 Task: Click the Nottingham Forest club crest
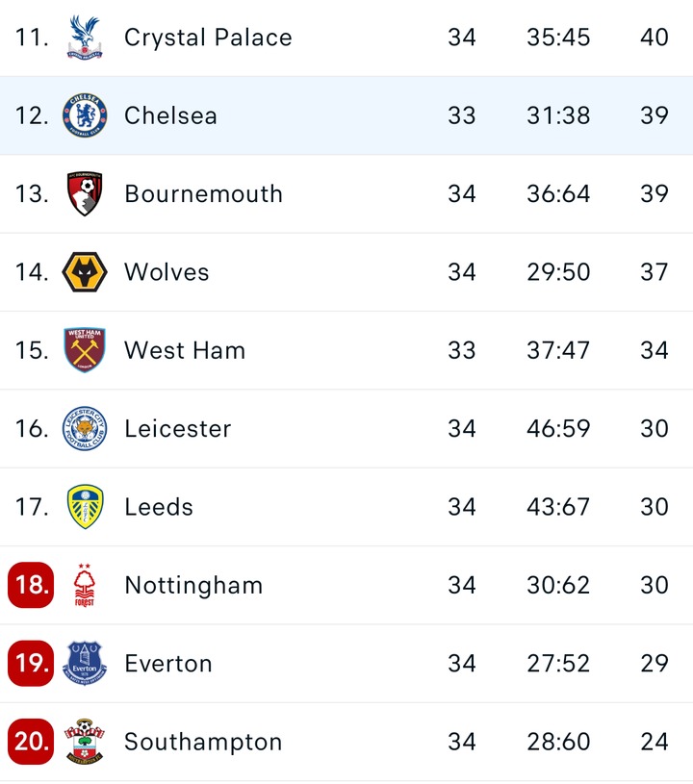(x=85, y=586)
